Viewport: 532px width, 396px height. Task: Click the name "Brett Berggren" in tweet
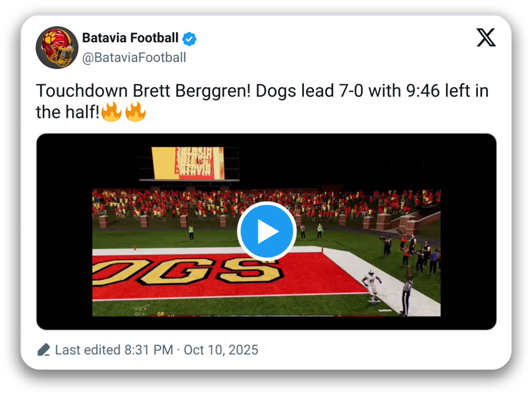click(x=194, y=91)
